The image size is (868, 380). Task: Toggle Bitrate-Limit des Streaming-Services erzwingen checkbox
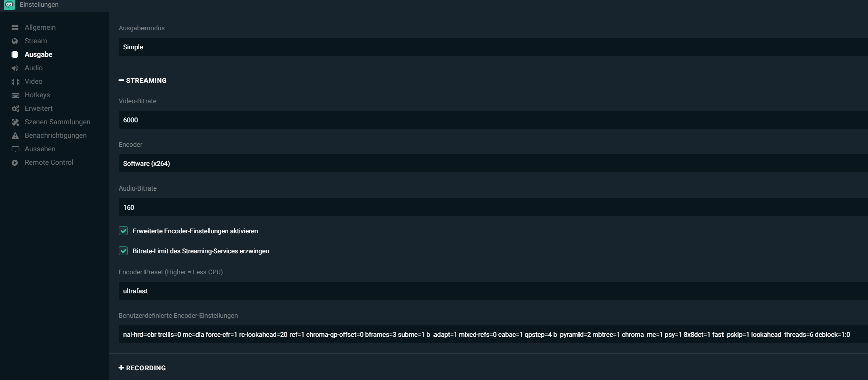[123, 251]
